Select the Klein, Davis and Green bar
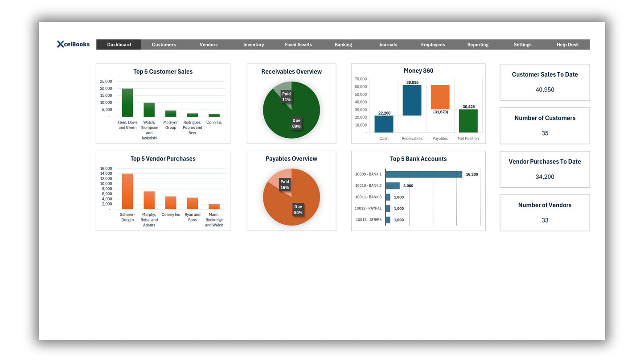The image size is (644, 362). (127, 103)
